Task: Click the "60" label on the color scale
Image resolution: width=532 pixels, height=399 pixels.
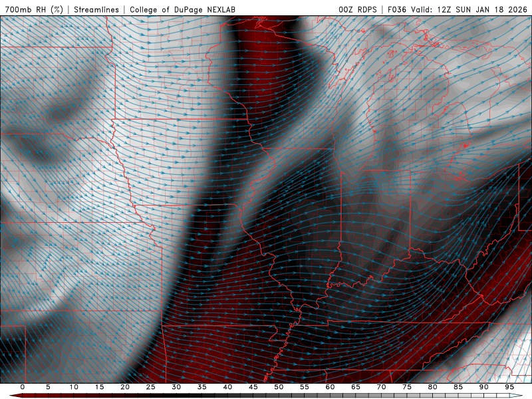Action: [x=330, y=387]
